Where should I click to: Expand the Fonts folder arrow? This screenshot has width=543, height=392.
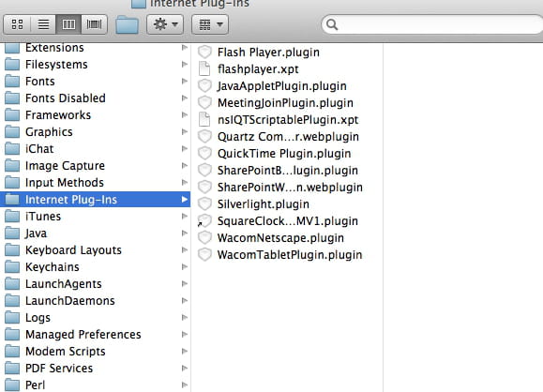pyautogui.click(x=185, y=81)
